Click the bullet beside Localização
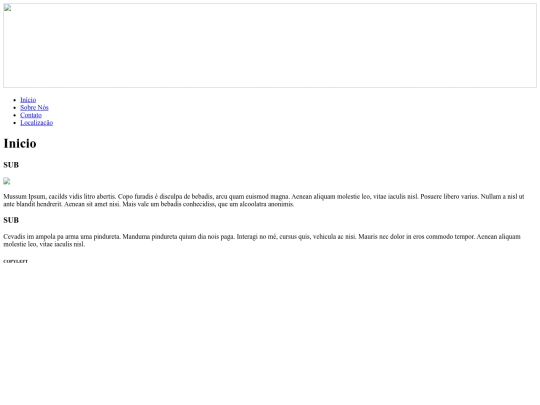Image resolution: width=540 pixels, height=405 pixels. (x=14, y=123)
